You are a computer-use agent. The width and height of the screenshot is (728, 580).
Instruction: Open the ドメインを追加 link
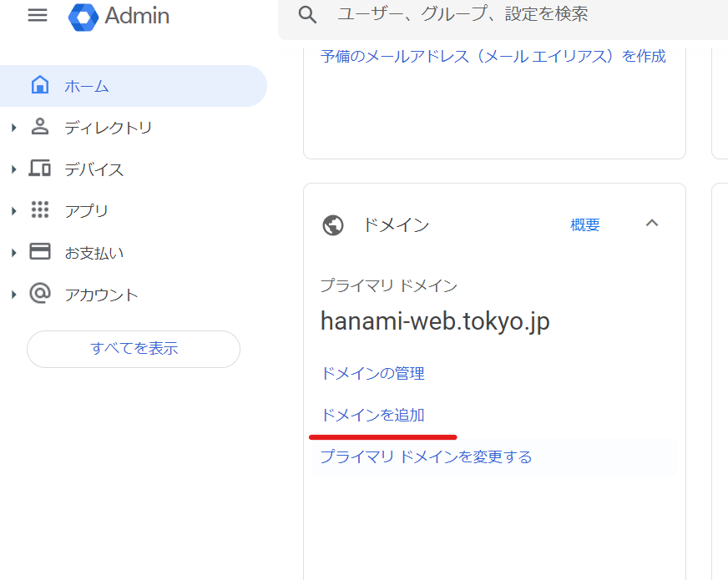click(x=373, y=415)
